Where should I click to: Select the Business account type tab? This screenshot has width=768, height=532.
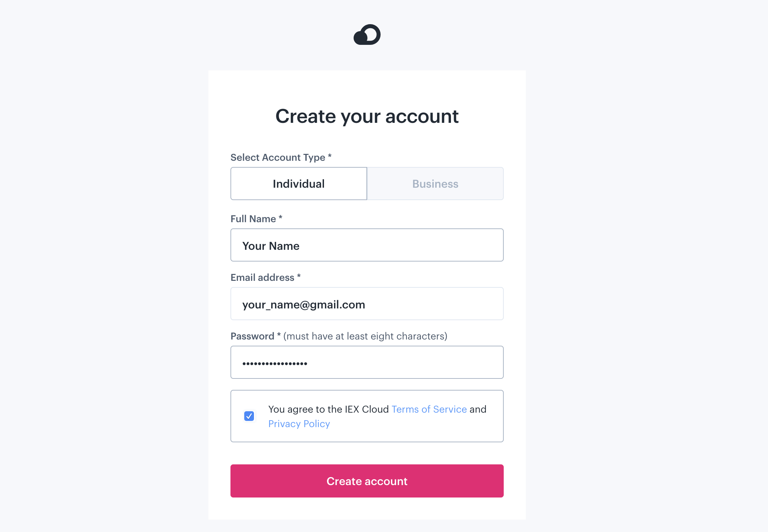(435, 183)
